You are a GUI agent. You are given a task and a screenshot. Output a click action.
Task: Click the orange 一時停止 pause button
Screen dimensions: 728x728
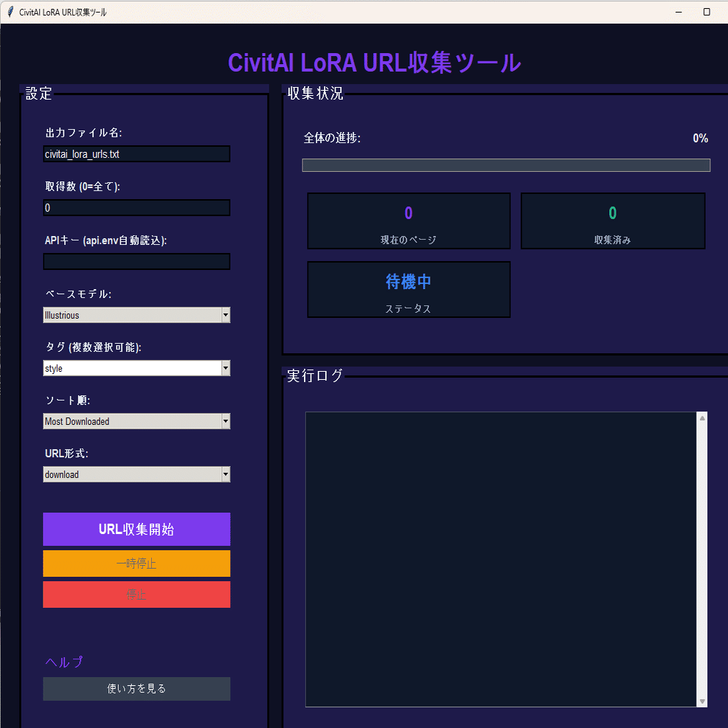click(x=136, y=564)
